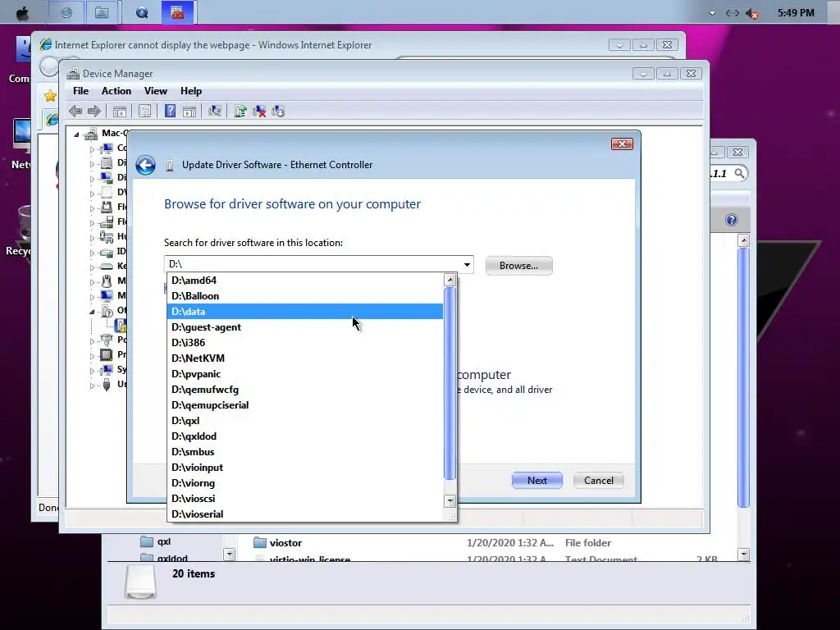Select D:\vioscsi from the list
The height and width of the screenshot is (630, 840).
pos(305,498)
